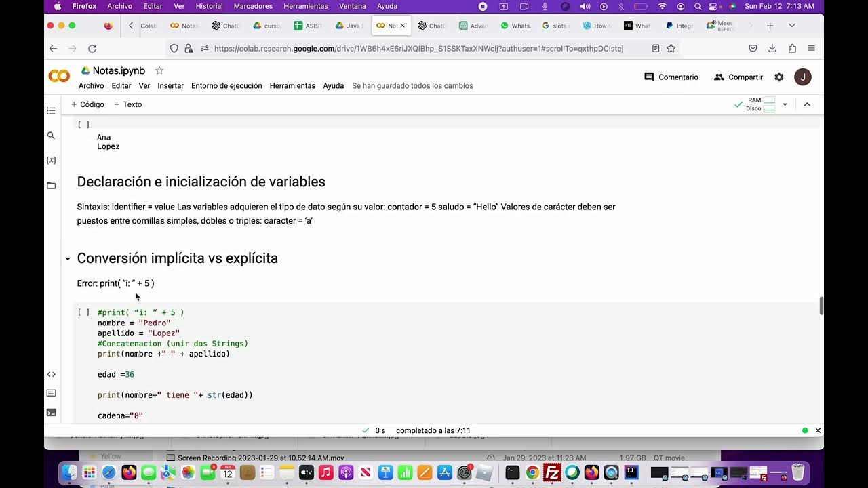Click the Declaración e inicialización de variables heading
868x488 pixels.
[201, 182]
